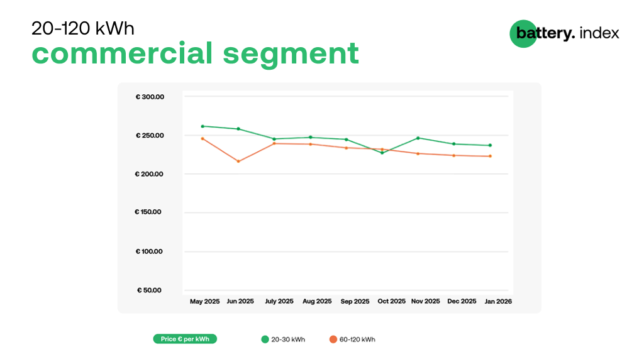Click the € 300.00 axis label
The width and height of the screenshot is (644, 362).
tap(150, 97)
